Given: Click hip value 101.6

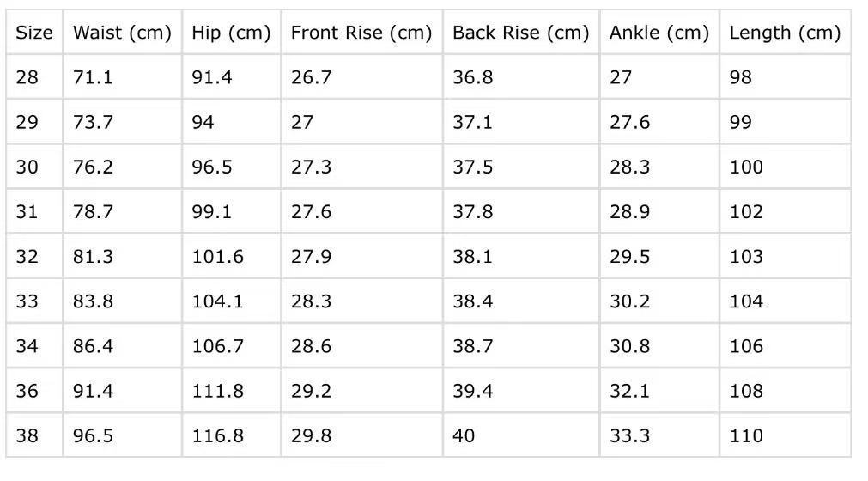Looking at the screenshot, I should (217, 256).
